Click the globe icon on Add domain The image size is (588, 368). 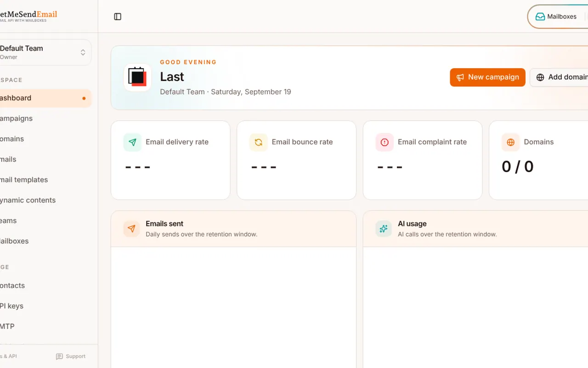pyautogui.click(x=540, y=77)
